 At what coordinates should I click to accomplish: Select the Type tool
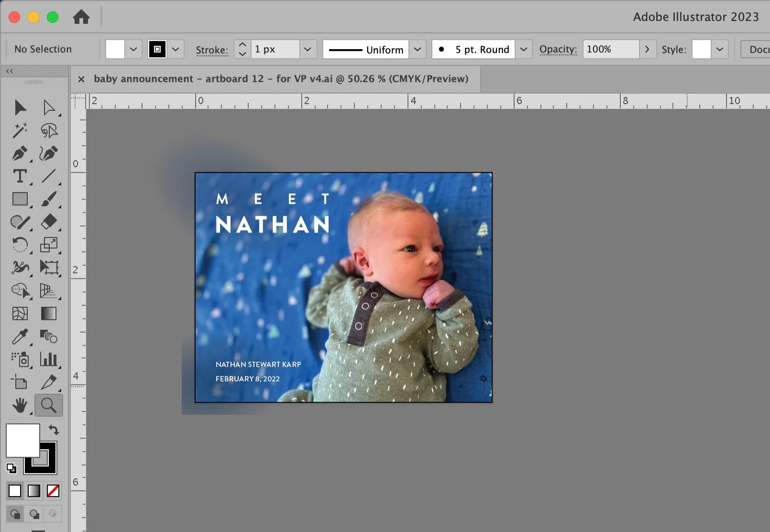(x=20, y=176)
